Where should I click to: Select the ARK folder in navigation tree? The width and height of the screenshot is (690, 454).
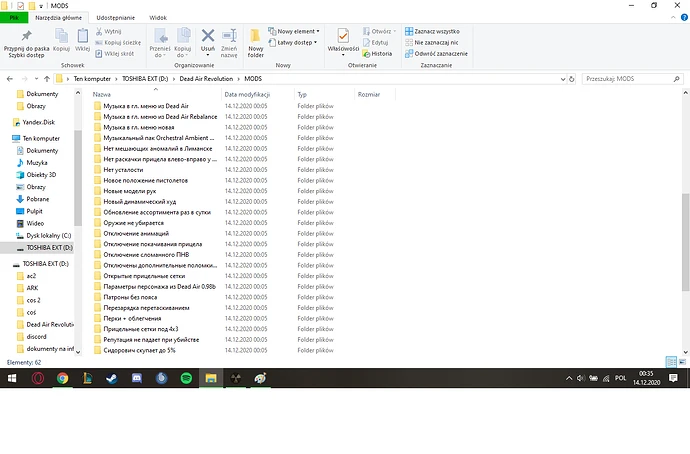(27, 288)
